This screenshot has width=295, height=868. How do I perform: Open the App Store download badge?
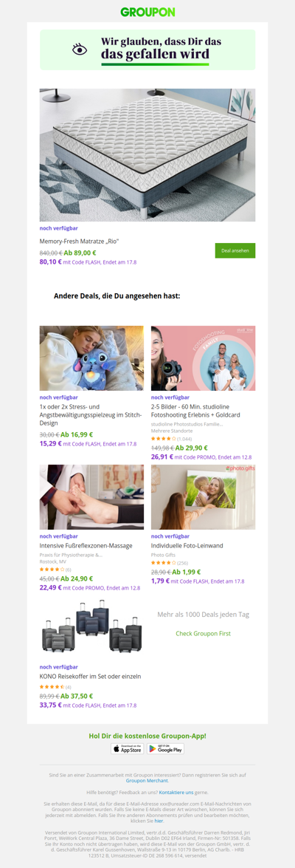(128, 748)
